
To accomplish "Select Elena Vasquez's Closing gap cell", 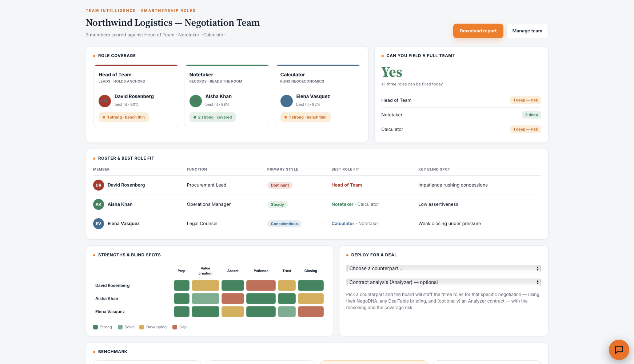I will 311,312.
